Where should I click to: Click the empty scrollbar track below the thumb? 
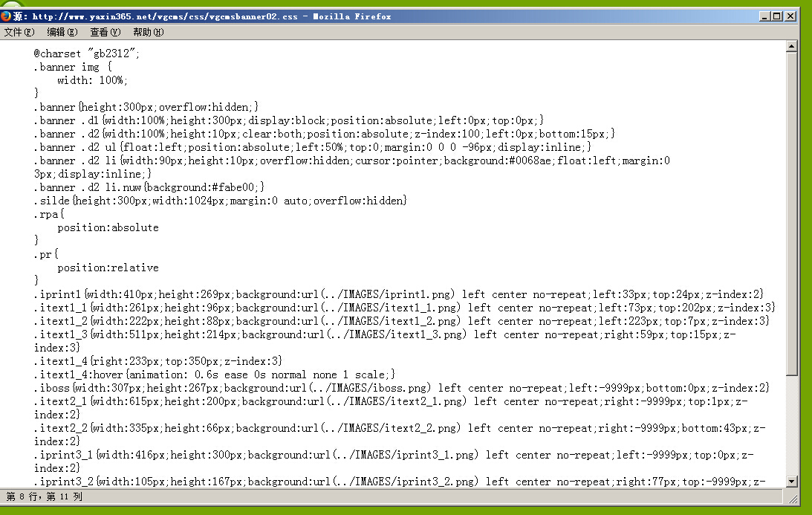tap(792, 424)
